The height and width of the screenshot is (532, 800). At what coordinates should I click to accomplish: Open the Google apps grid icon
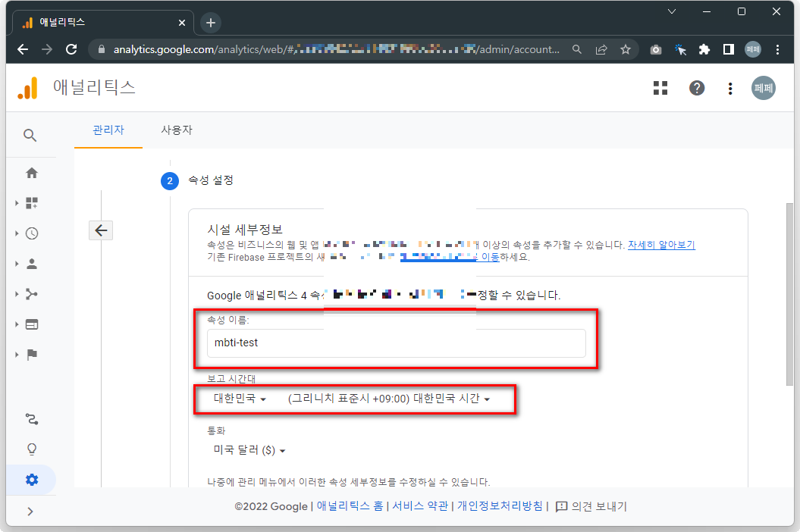[660, 88]
